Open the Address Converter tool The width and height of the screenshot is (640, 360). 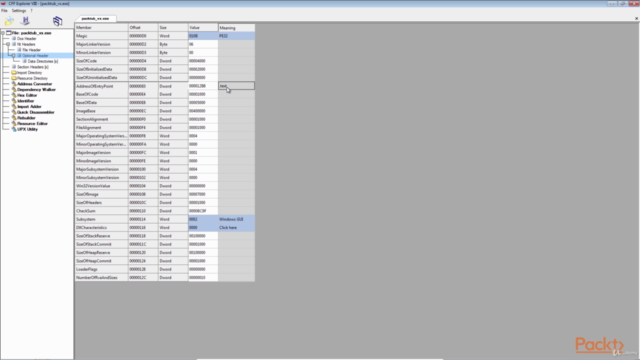35,84
